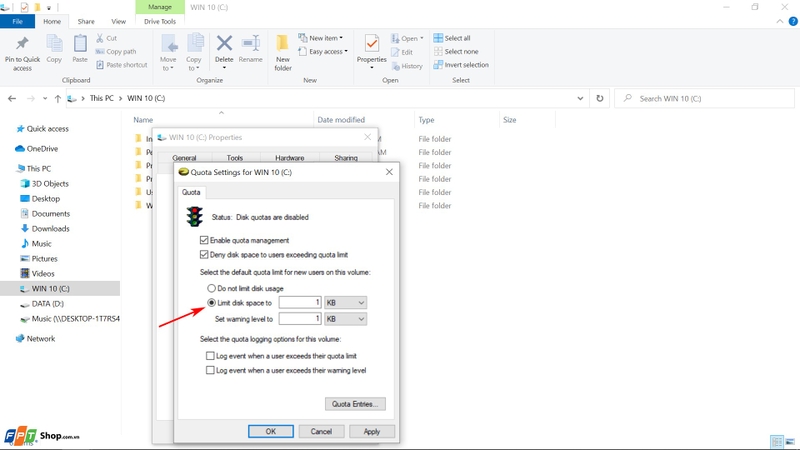Open the Sharing tab in Properties window
This screenshot has width=800, height=450.
click(x=346, y=158)
